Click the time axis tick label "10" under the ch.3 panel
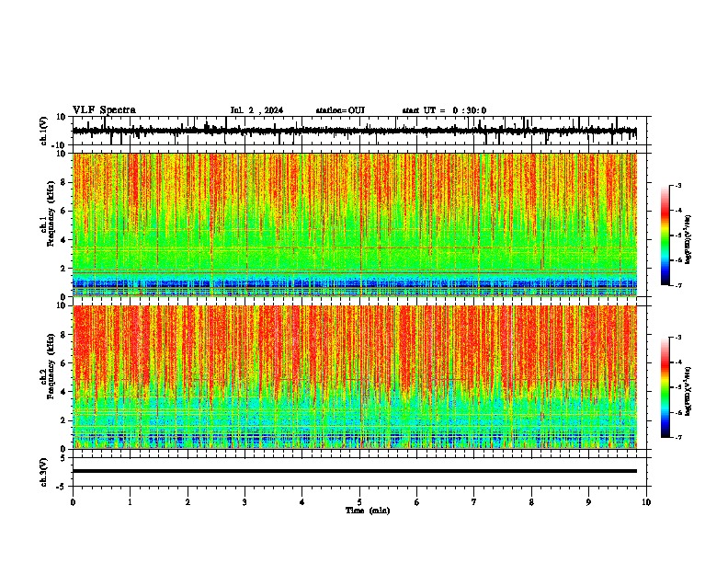The width and height of the screenshot is (728, 563). click(x=646, y=502)
